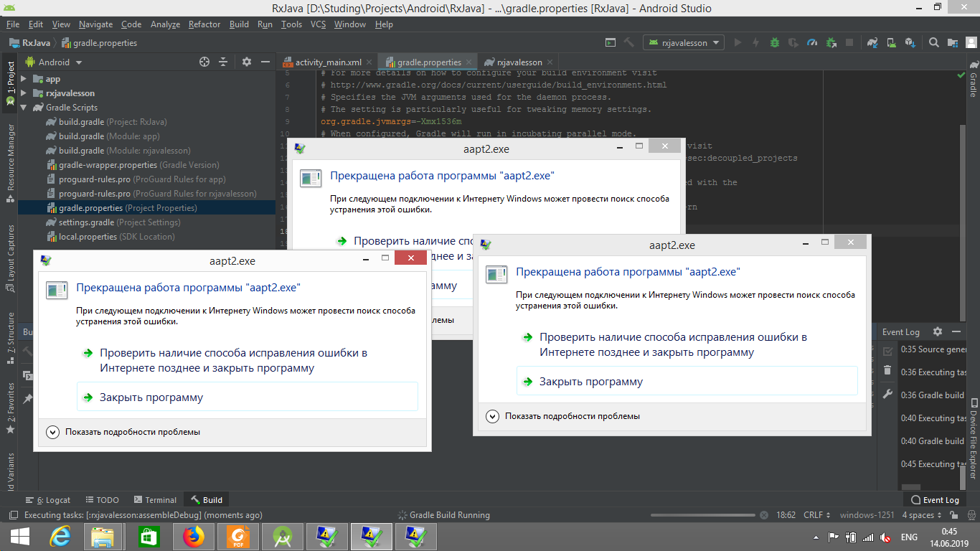Expand the app module node
Screen dimensions: 980x551
[x=24, y=79]
